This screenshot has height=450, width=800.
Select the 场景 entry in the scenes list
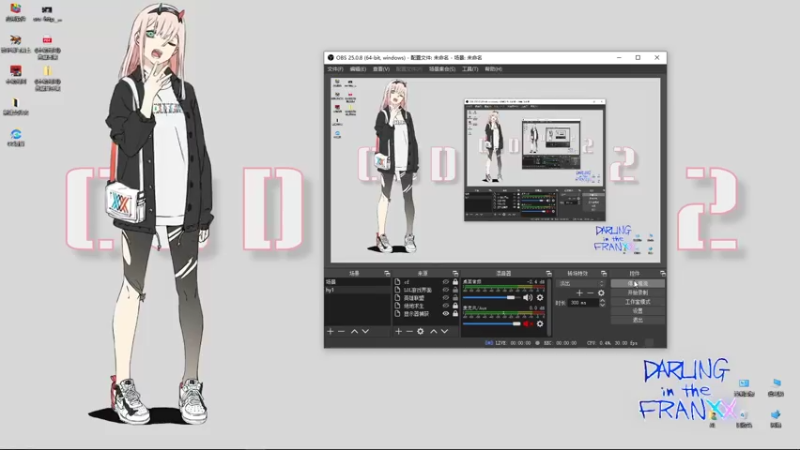(358, 282)
